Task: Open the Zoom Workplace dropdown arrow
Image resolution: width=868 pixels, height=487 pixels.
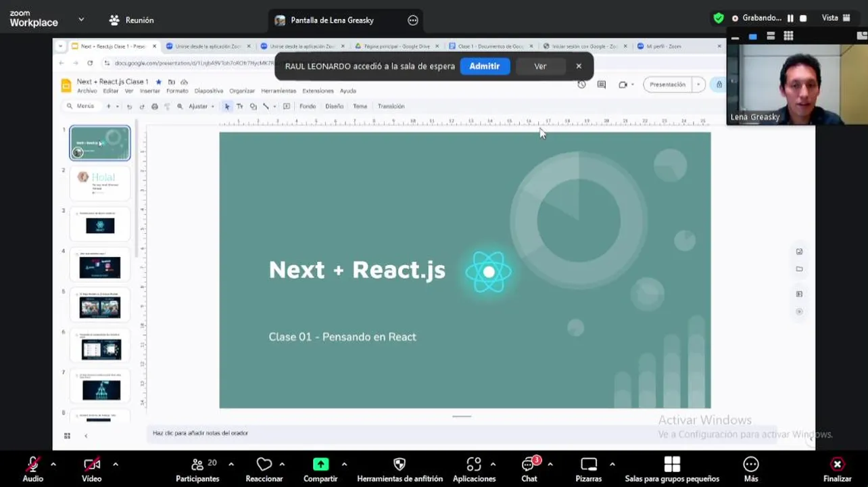Action: (x=81, y=20)
